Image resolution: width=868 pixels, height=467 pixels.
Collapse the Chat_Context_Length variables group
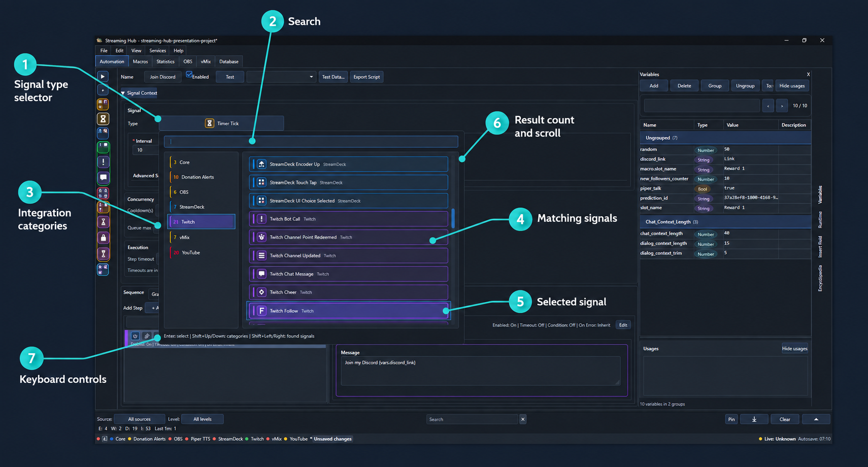(x=725, y=222)
